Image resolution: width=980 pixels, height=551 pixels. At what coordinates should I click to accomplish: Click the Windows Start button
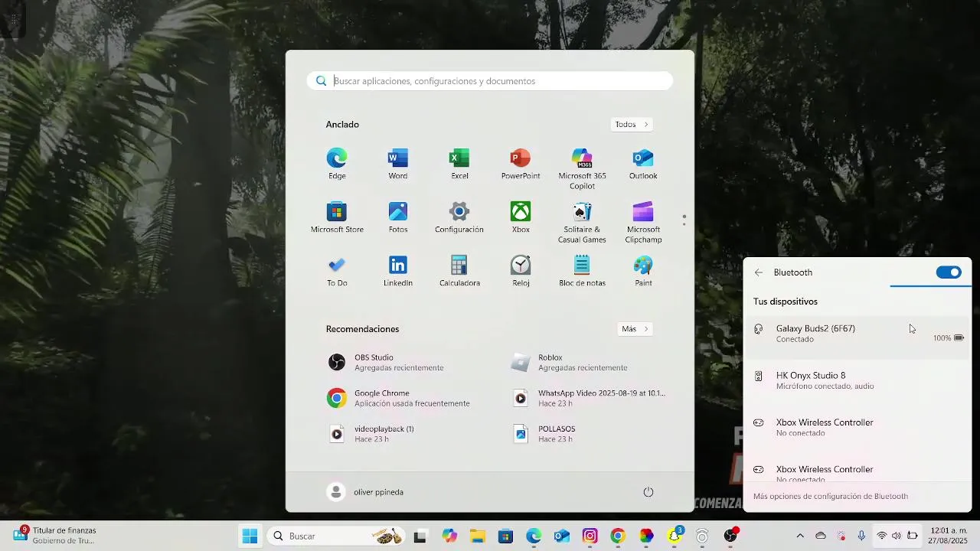[250, 536]
